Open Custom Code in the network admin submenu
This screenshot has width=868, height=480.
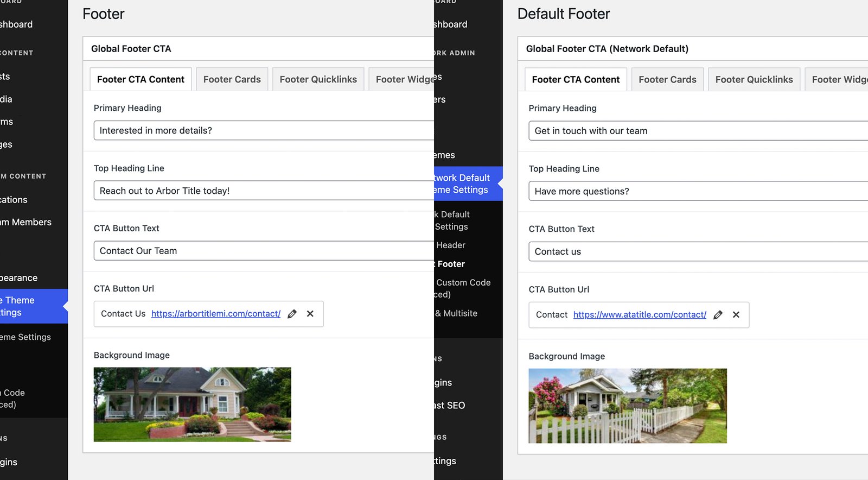tap(462, 283)
